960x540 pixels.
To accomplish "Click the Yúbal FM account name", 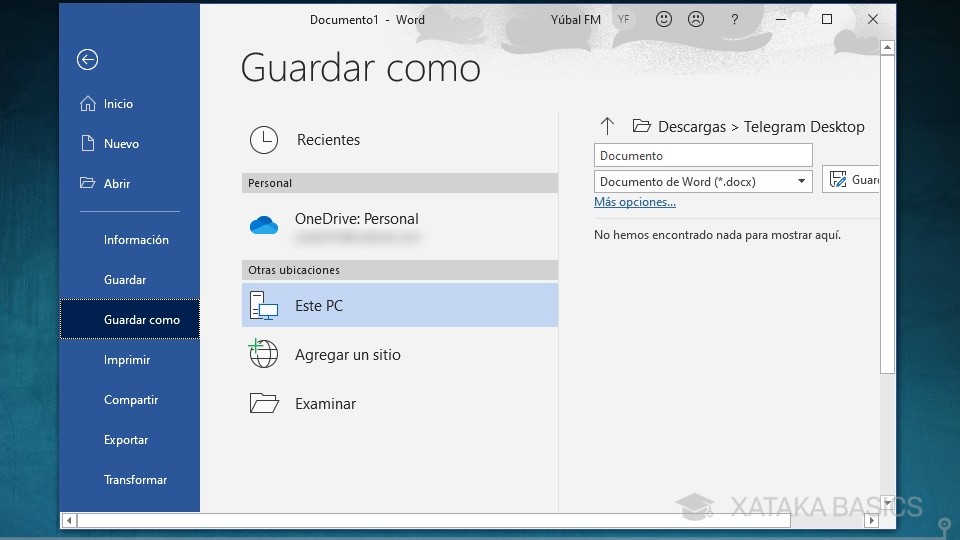I will [x=576, y=20].
